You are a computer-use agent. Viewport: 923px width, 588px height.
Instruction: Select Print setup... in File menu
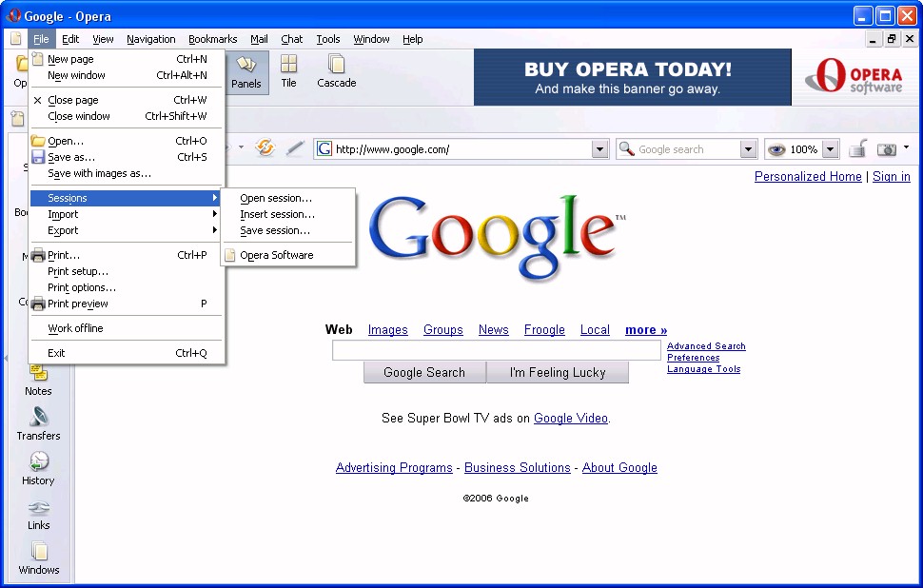(x=127, y=271)
